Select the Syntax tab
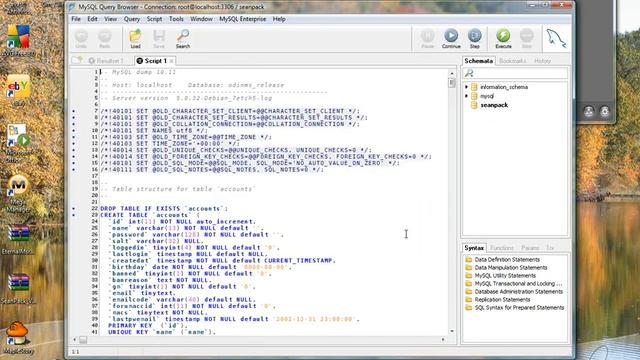Viewport: 640px width, 360px height. coord(474,248)
